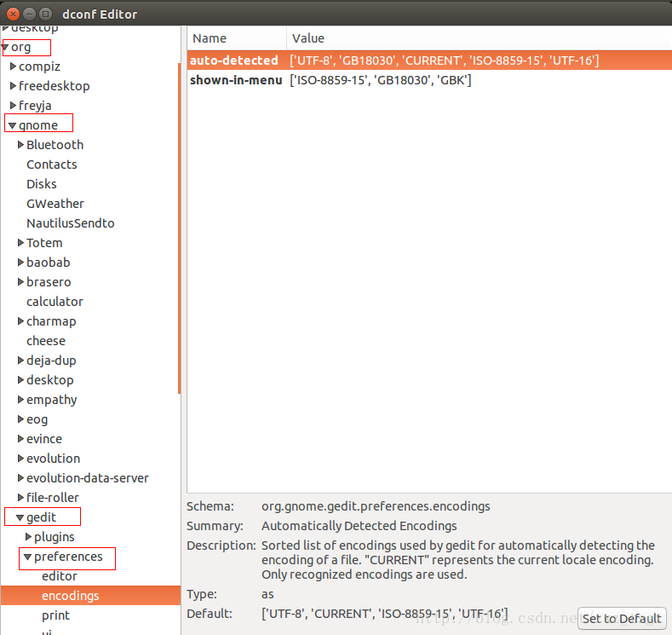Image resolution: width=672 pixels, height=635 pixels.
Task: Collapse the gedit node arrow
Action: 20,517
